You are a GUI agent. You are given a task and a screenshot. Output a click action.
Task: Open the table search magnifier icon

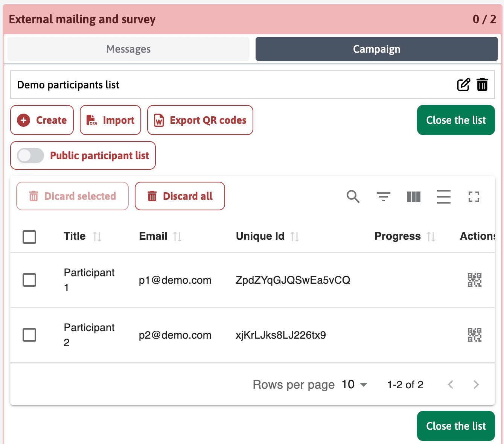click(353, 196)
